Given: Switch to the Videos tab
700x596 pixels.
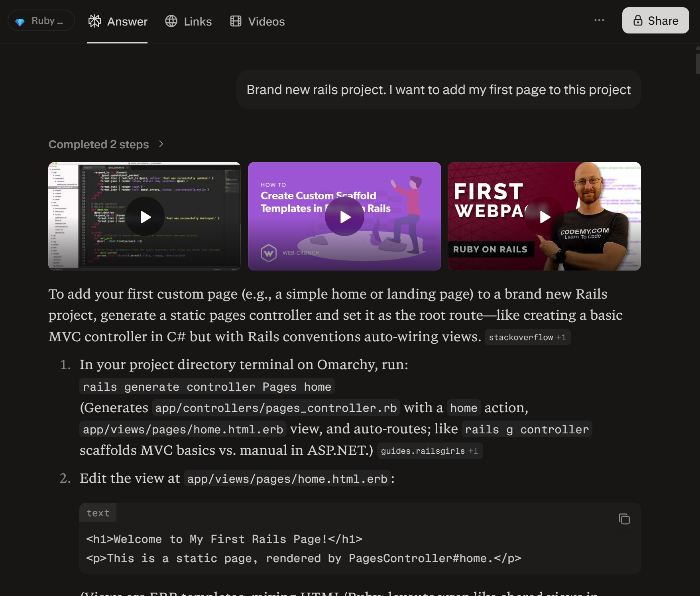Looking at the screenshot, I should (x=258, y=22).
